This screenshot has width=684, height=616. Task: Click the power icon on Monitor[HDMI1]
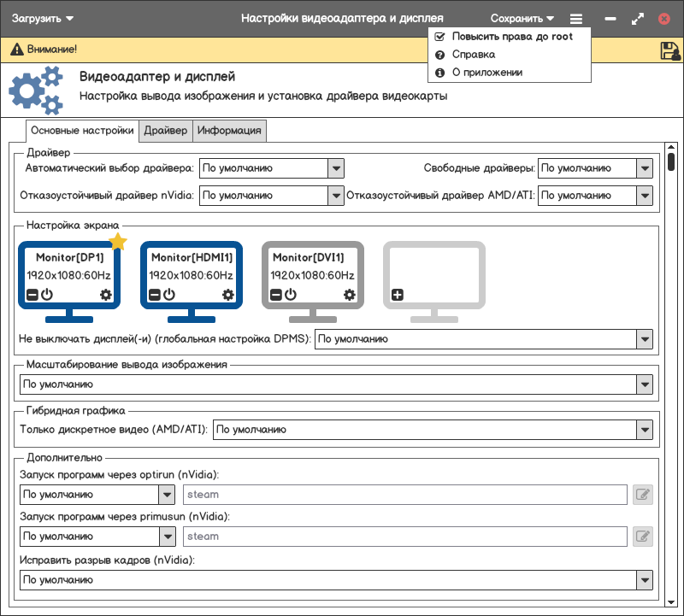(169, 295)
